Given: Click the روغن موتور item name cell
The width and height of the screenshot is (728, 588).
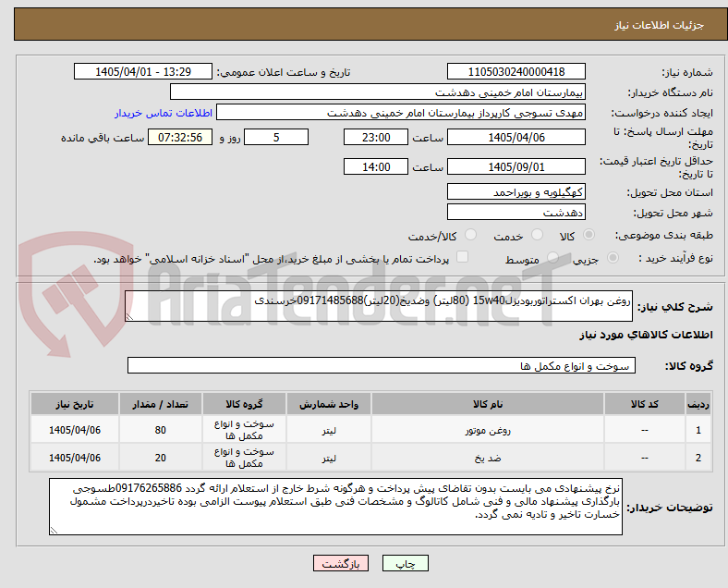Looking at the screenshot, I should coord(488,430).
